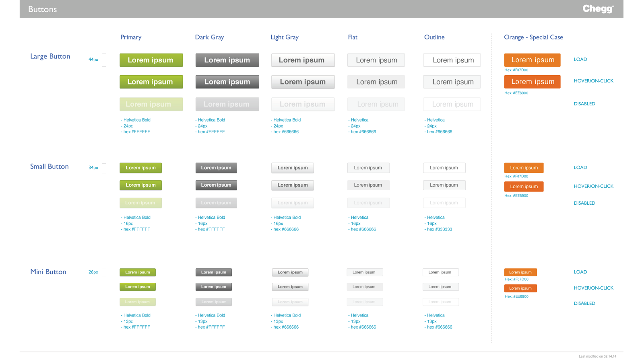Click the small Outline button in LOAD row
The width and height of the screenshot is (644, 362).
(444, 168)
